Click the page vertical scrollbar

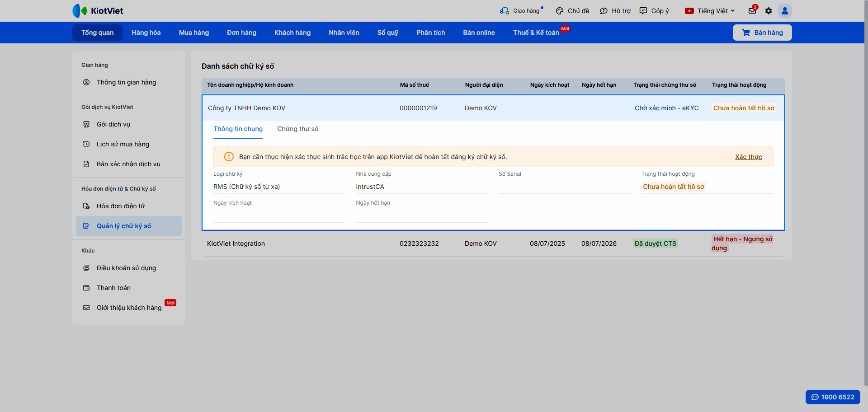[866, 193]
